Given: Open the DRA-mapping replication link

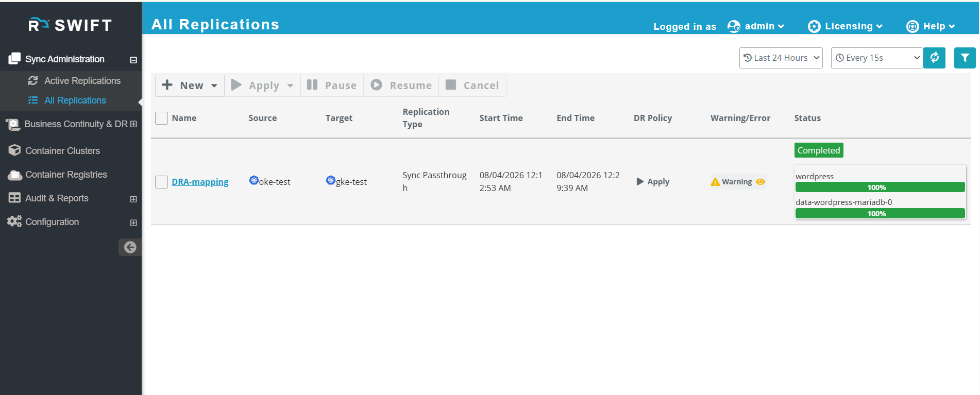Looking at the screenshot, I should click(200, 182).
